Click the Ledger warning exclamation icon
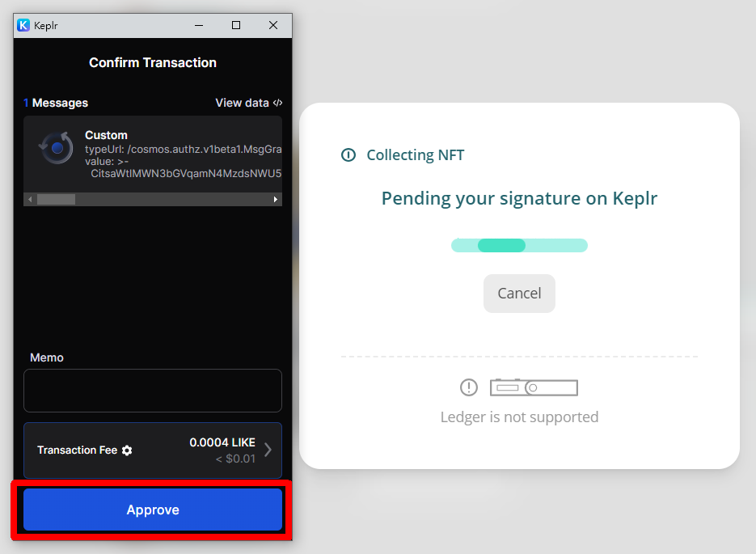Screen dimensions: 756x554 (x=469, y=387)
